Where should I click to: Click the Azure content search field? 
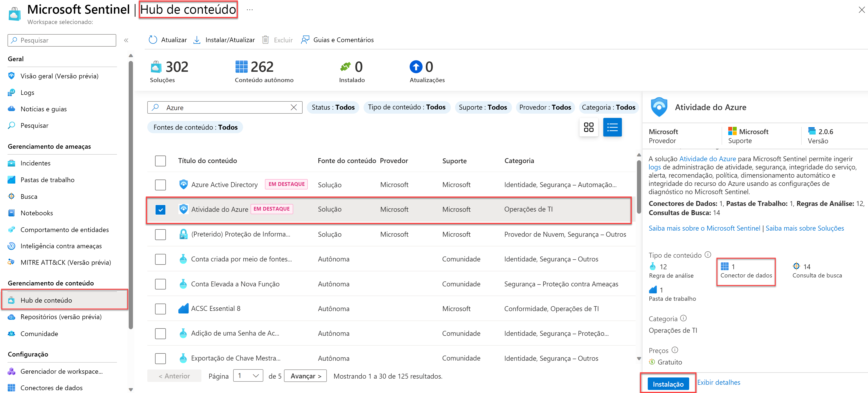pos(224,107)
